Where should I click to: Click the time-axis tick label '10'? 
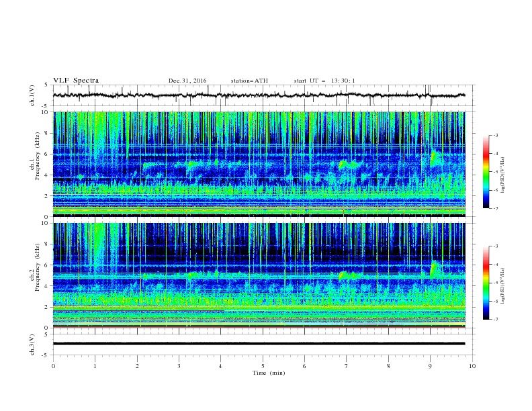pyautogui.click(x=472, y=366)
